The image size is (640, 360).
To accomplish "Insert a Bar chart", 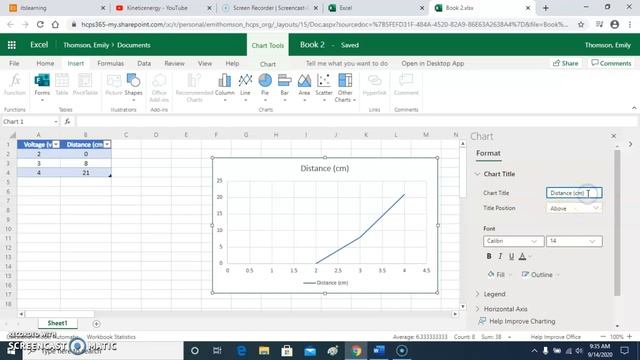I will tap(284, 87).
